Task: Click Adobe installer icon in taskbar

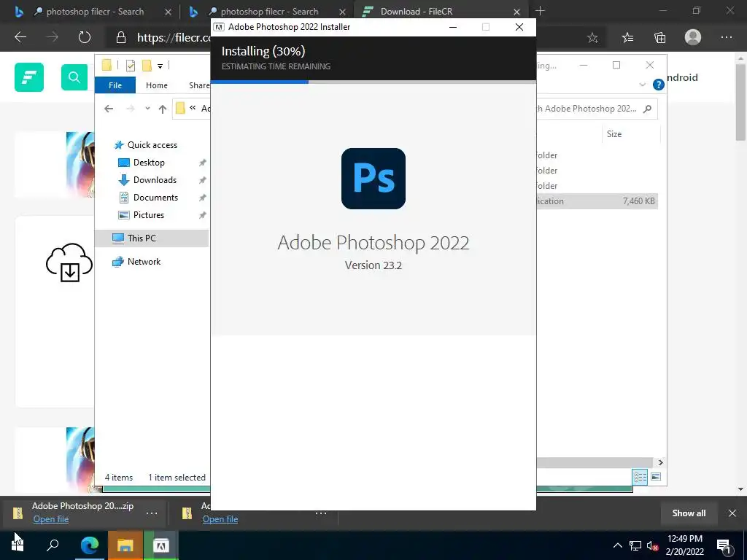Action: [x=160, y=545]
